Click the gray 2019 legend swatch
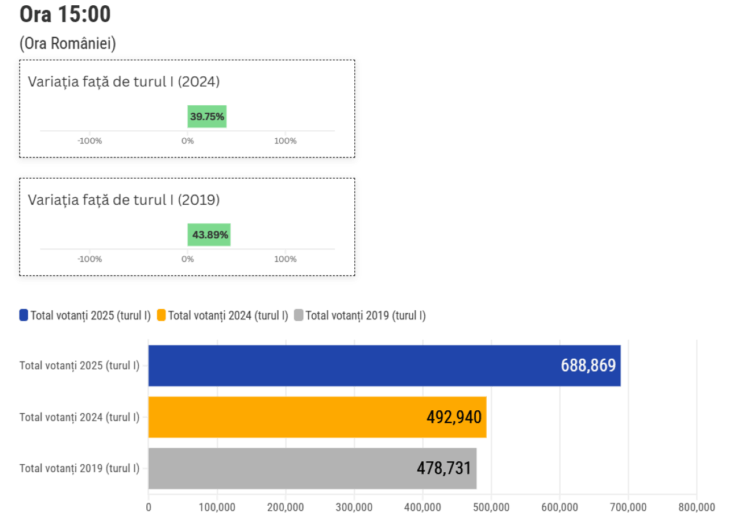Image resolution: width=740 pixels, height=526 pixels. [x=299, y=315]
